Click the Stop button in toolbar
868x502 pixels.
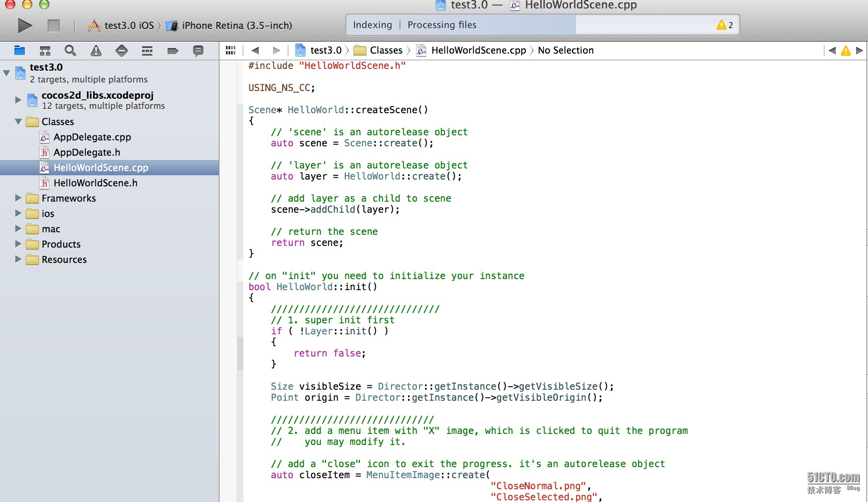coord(54,26)
